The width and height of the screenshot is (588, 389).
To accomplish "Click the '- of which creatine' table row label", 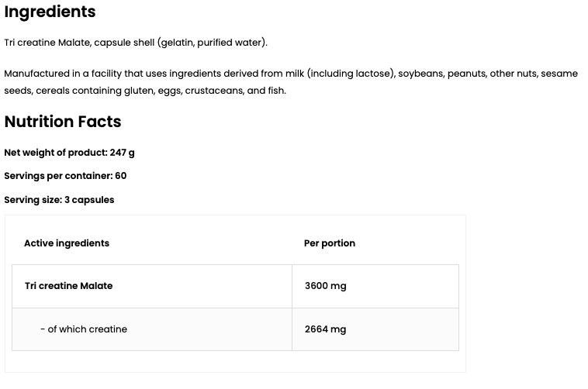I will tap(84, 329).
